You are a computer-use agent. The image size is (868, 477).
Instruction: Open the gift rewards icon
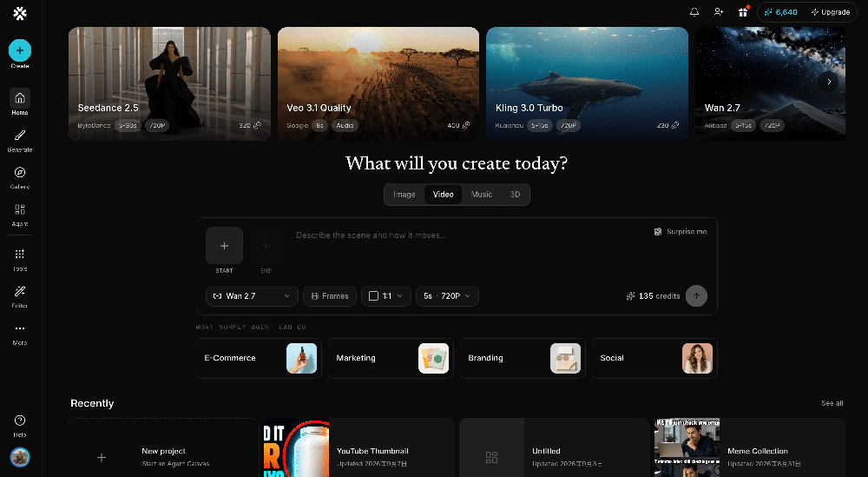743,12
